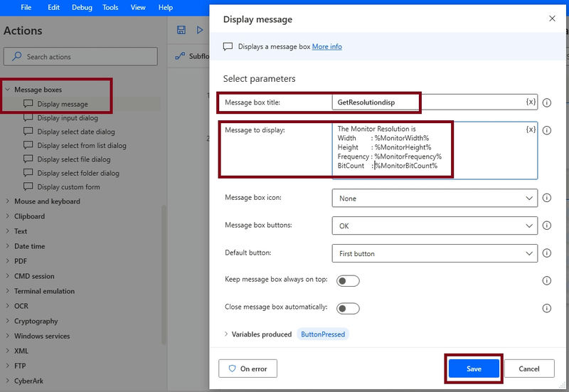Click the Save button

474,369
